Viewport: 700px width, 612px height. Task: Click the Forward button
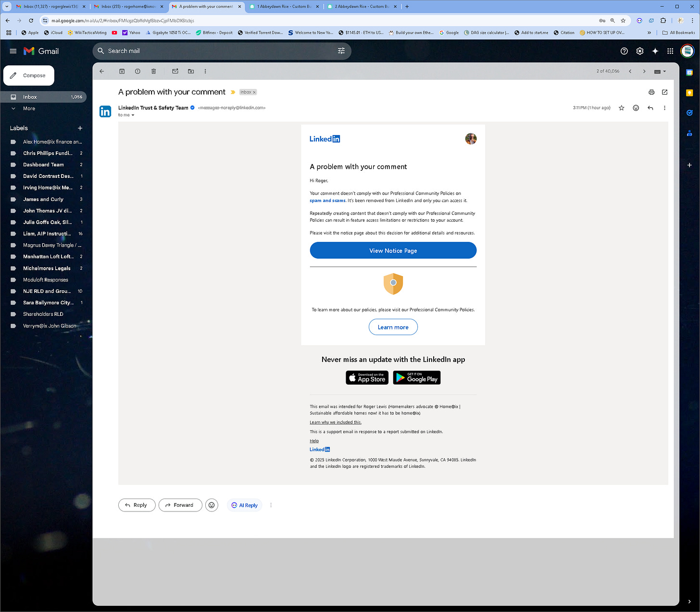[x=180, y=505]
